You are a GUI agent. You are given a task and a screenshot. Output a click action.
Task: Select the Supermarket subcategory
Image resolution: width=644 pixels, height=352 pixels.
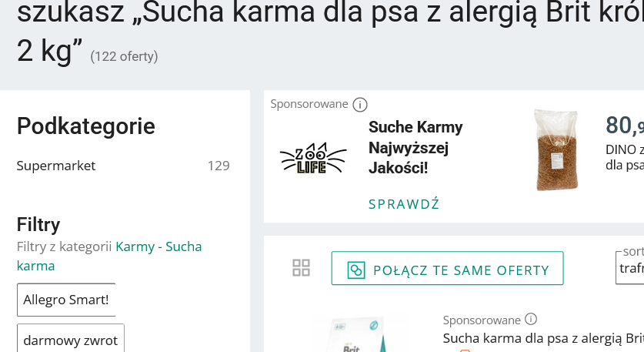(56, 166)
